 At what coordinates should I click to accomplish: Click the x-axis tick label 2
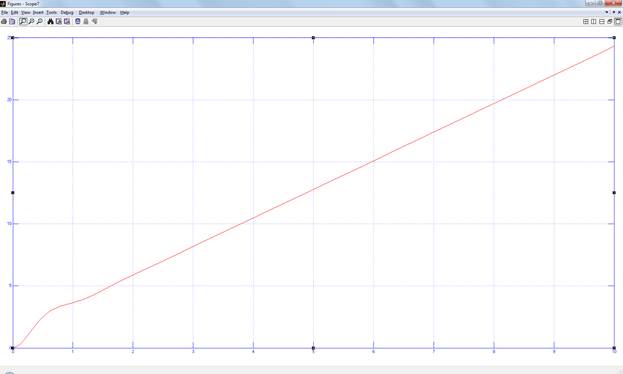(x=133, y=352)
